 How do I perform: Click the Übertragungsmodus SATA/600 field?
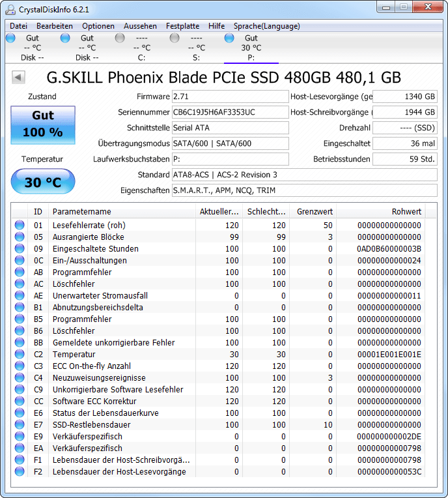pyautogui.click(x=231, y=143)
